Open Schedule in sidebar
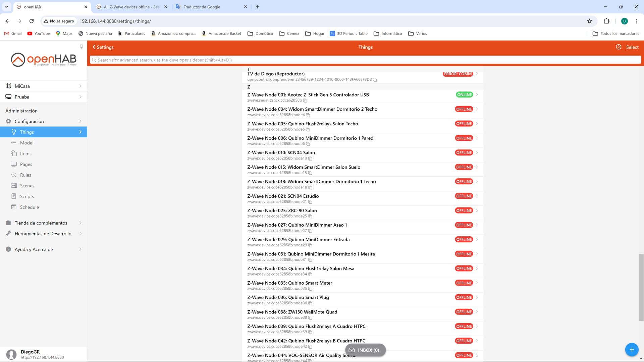The height and width of the screenshot is (362, 644). click(x=44, y=207)
